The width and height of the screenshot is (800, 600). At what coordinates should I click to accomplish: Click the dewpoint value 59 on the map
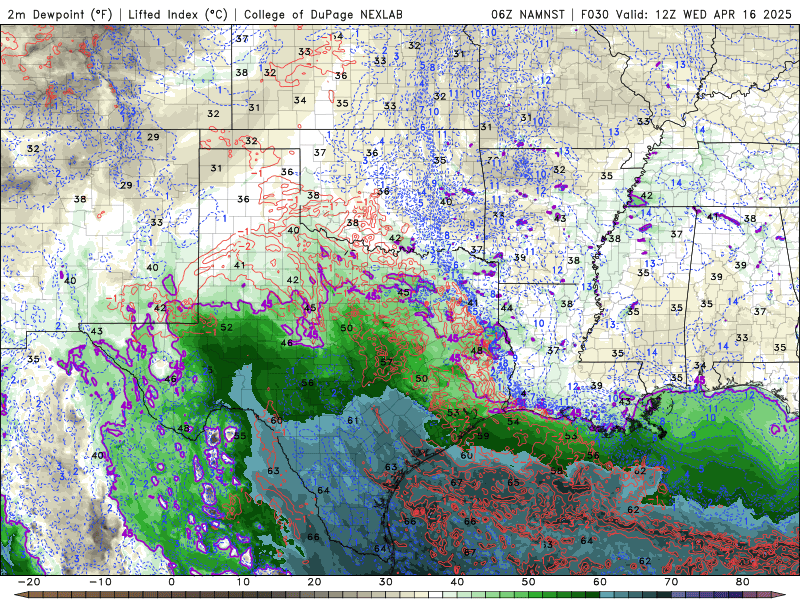pos(483,436)
